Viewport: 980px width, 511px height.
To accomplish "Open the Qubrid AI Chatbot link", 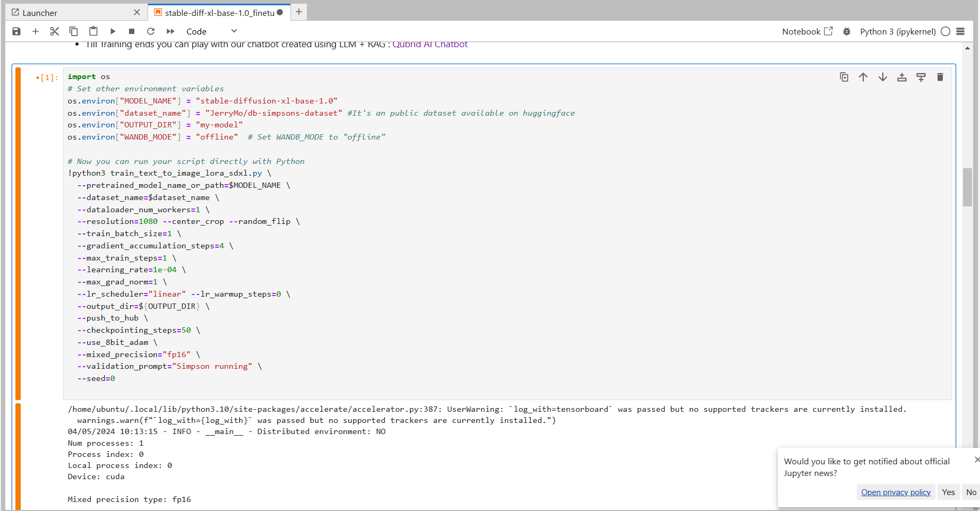I will (x=430, y=45).
